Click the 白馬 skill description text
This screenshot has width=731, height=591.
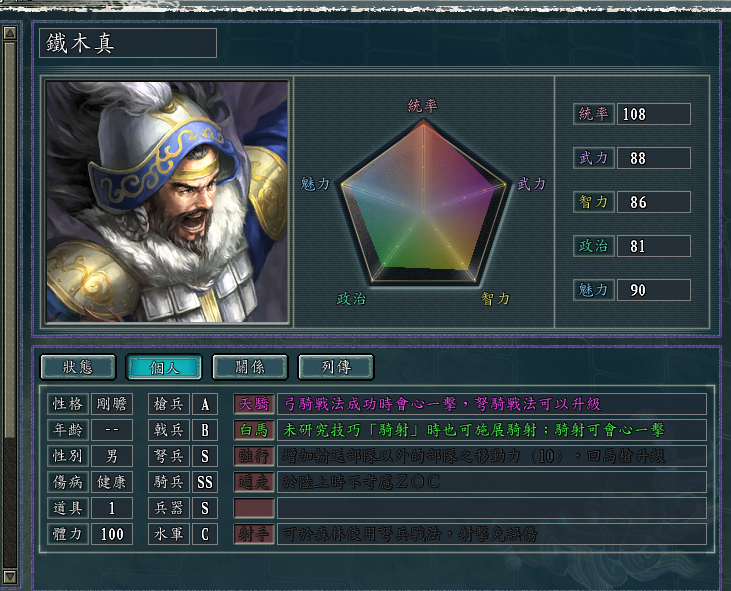click(x=473, y=430)
